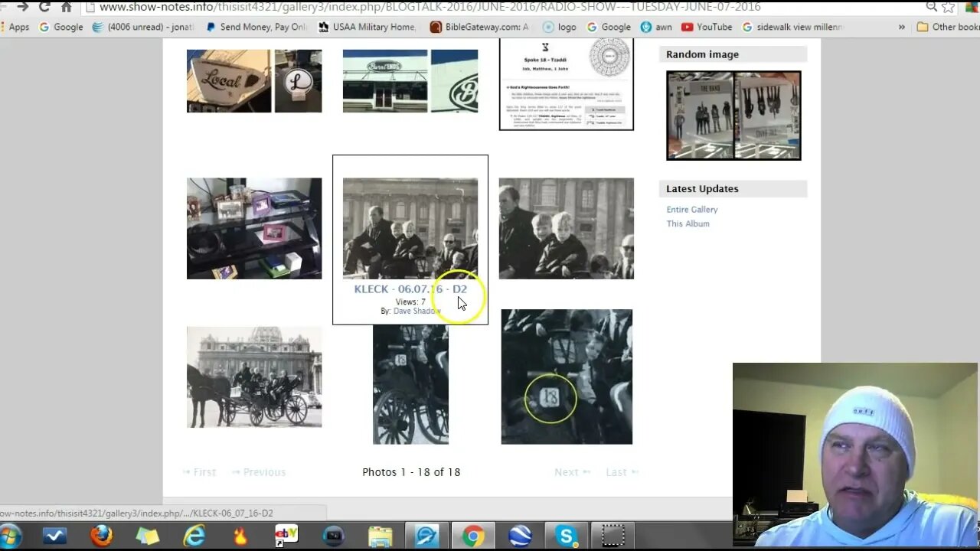The image size is (980, 551).
Task: Open the Random image thumbnail
Action: coord(733,116)
